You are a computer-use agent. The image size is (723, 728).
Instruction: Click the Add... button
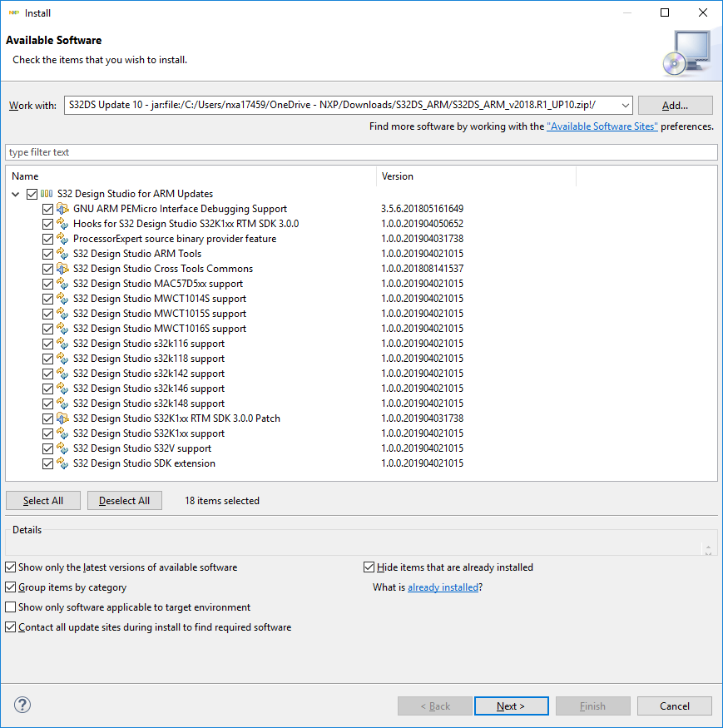(x=676, y=106)
